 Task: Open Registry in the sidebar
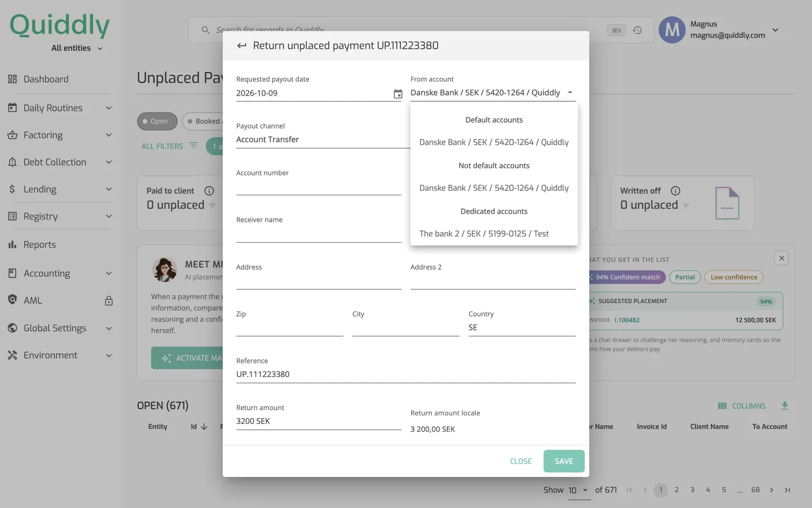click(60, 216)
